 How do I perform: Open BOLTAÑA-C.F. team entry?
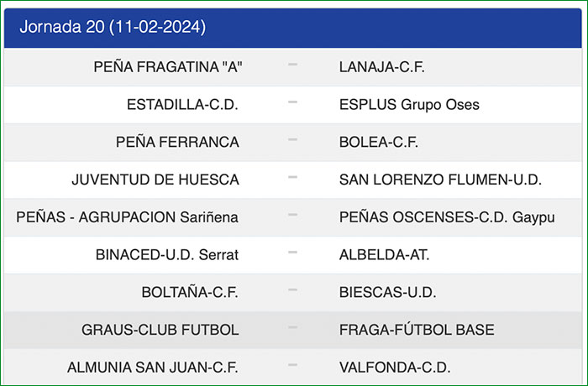point(190,293)
